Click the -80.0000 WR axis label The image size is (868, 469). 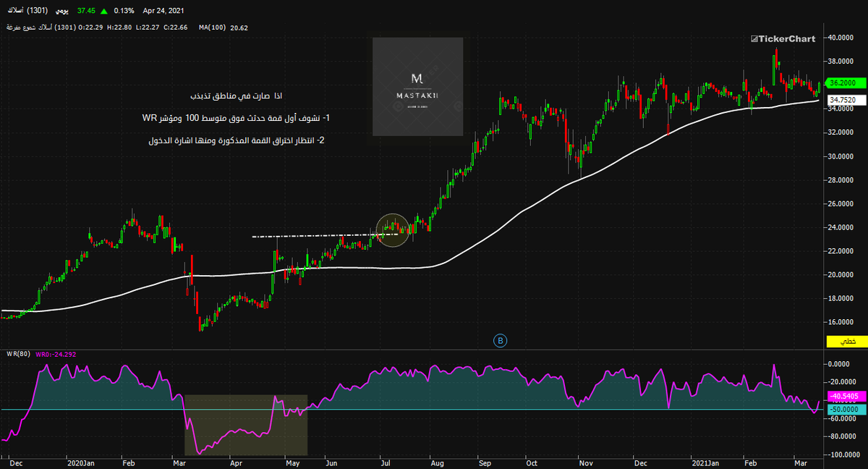(843, 436)
